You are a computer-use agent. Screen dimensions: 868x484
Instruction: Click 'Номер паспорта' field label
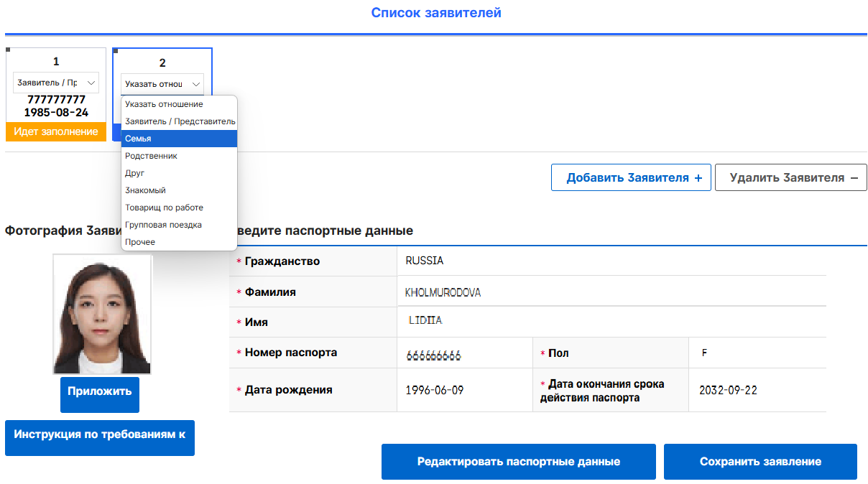pyautogui.click(x=291, y=353)
